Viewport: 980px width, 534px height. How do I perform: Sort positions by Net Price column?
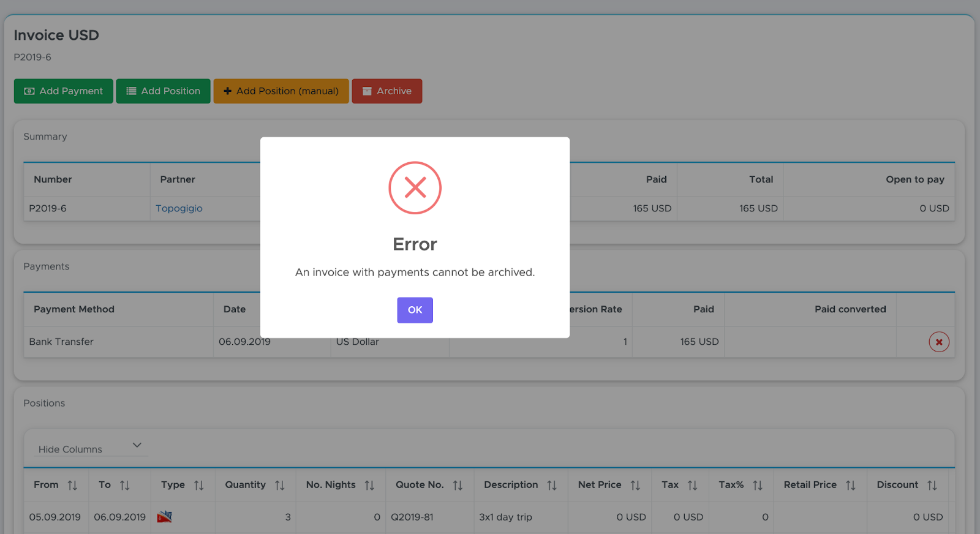tap(635, 485)
